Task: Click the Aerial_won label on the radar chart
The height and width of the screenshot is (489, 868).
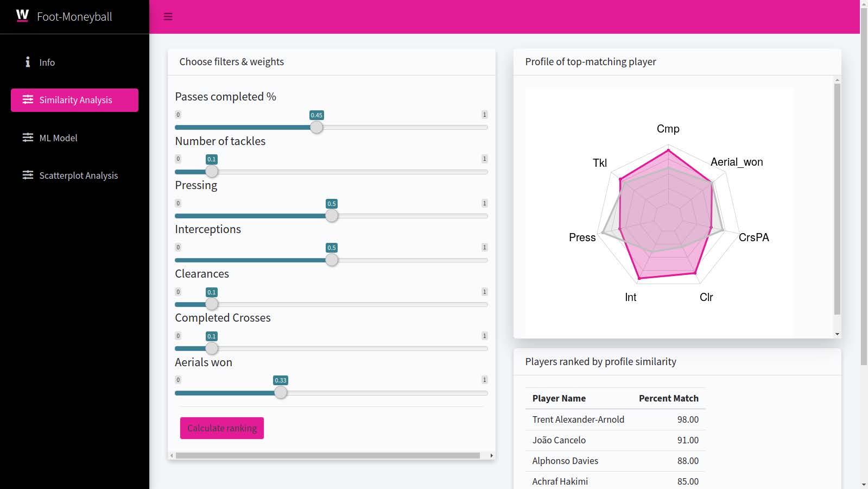Action: coord(737,162)
